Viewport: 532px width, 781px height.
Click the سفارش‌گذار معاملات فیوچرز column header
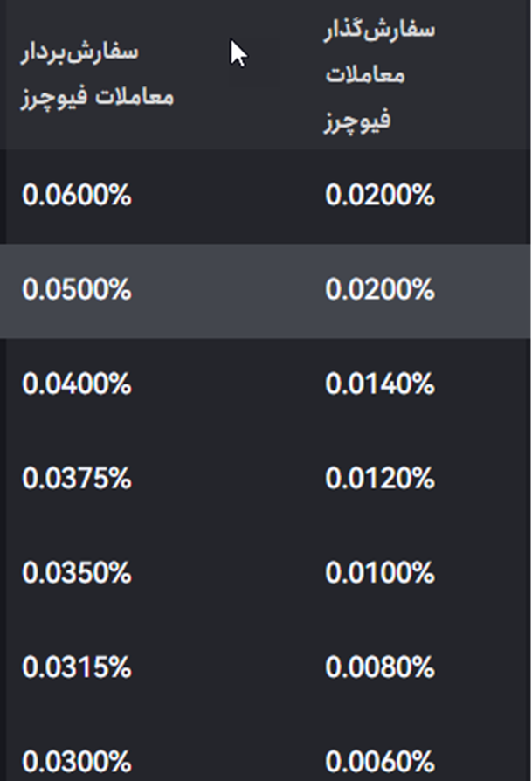click(x=378, y=75)
